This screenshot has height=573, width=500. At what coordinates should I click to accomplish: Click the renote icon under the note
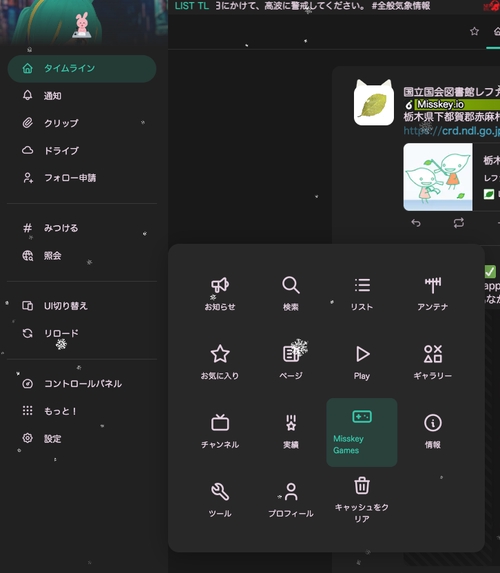[459, 223]
